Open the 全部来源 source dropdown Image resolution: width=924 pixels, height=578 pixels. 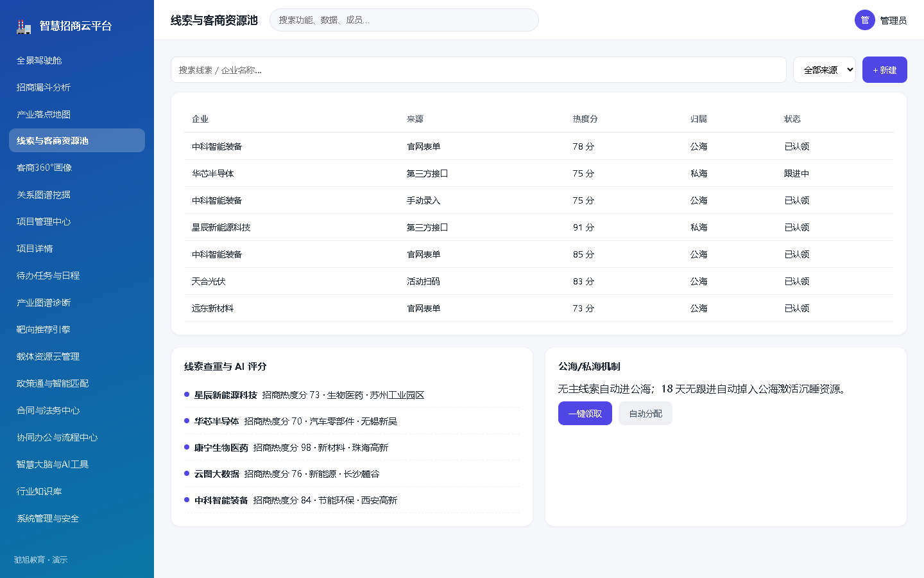[825, 70]
